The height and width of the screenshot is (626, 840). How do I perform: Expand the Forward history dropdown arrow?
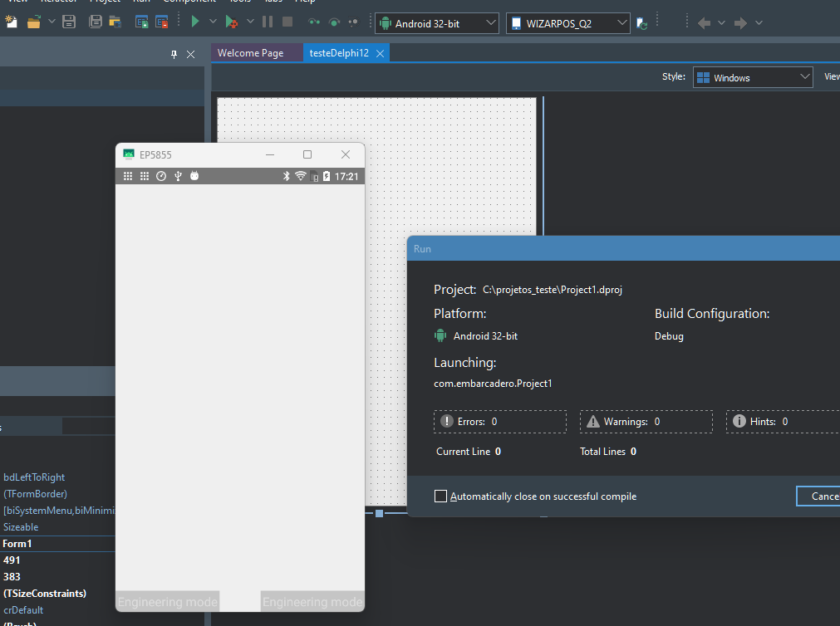(759, 23)
